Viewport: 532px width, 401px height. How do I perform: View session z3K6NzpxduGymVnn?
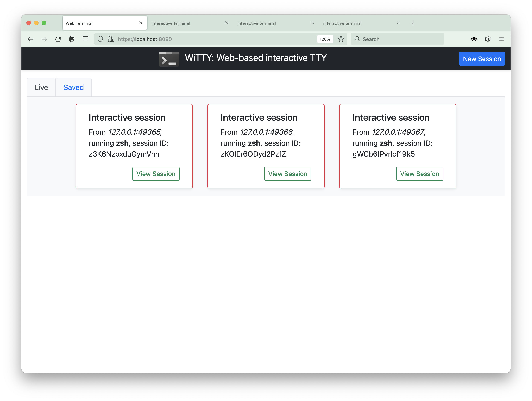click(x=156, y=174)
